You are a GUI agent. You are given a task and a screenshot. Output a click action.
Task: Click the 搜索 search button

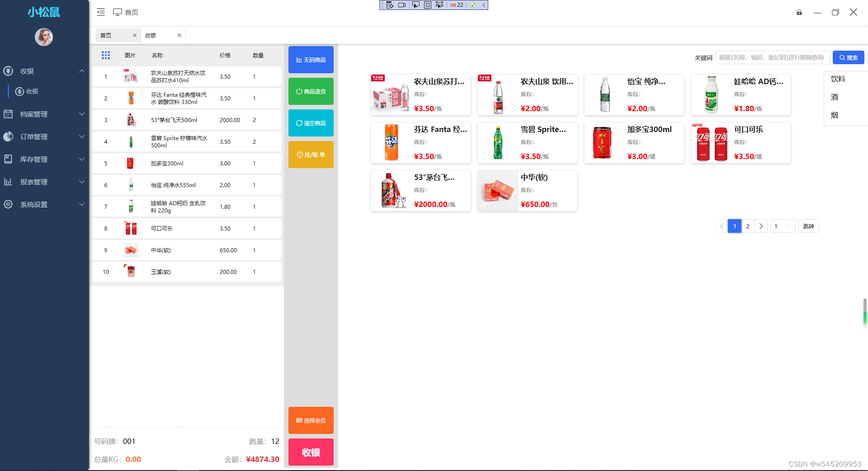pyautogui.click(x=849, y=57)
